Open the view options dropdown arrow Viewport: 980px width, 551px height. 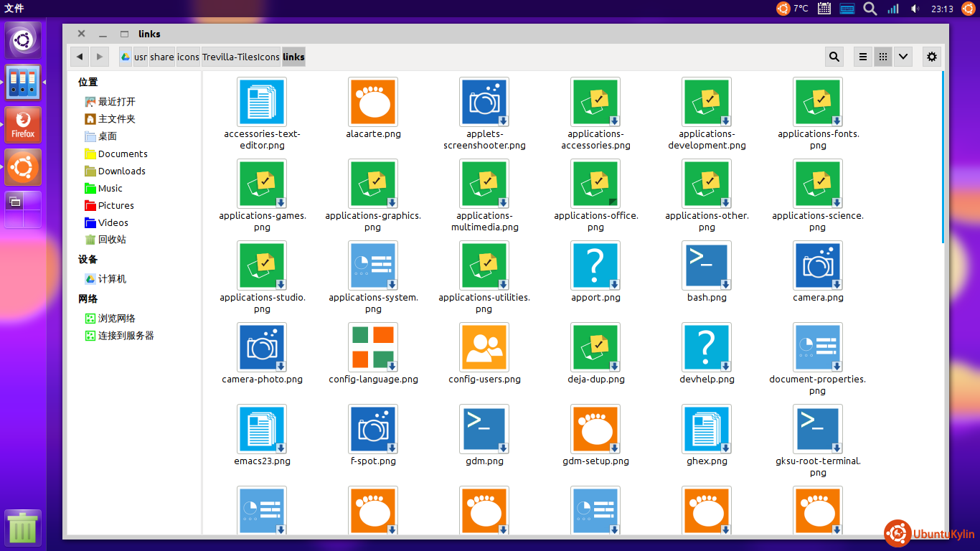pos(903,57)
